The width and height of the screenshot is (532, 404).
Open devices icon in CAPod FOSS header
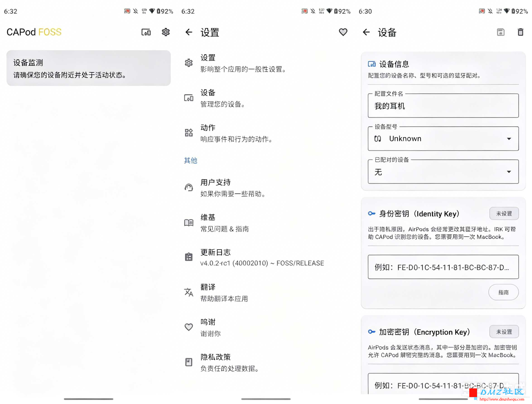pos(146,32)
